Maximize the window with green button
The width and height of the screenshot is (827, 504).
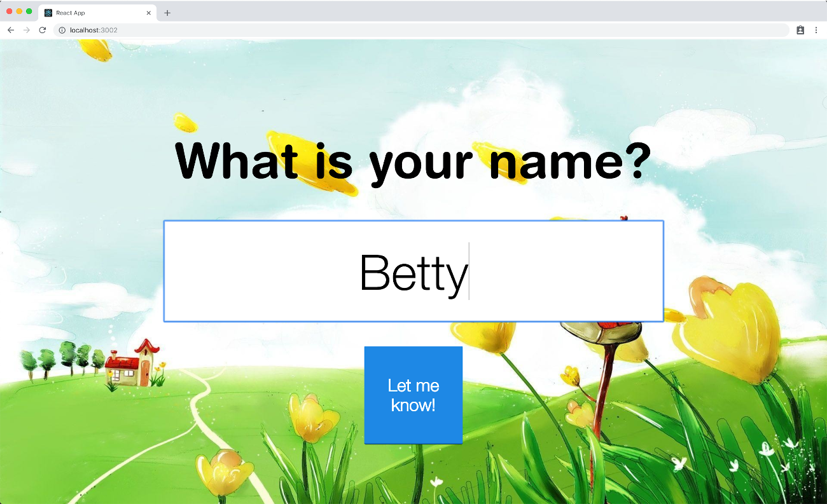click(x=29, y=11)
